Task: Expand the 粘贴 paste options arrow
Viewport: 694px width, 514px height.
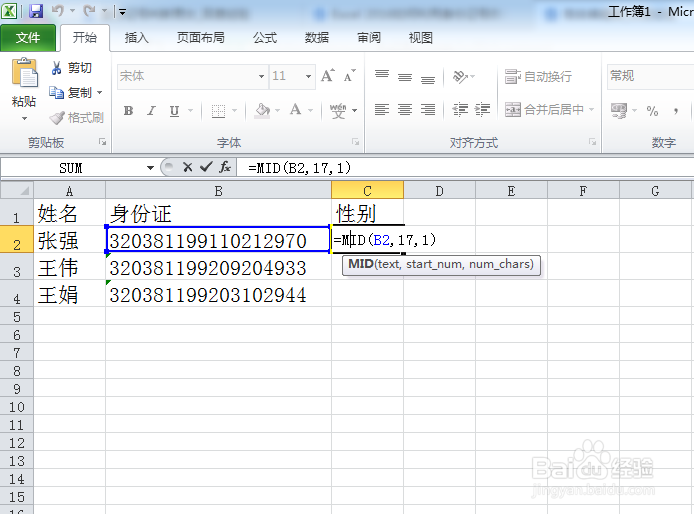Action: click(x=24, y=119)
